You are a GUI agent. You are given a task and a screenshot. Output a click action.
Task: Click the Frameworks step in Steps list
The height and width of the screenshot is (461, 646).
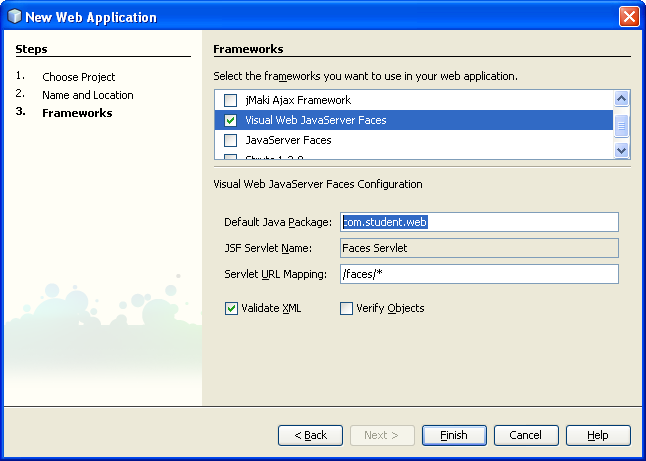(77, 113)
